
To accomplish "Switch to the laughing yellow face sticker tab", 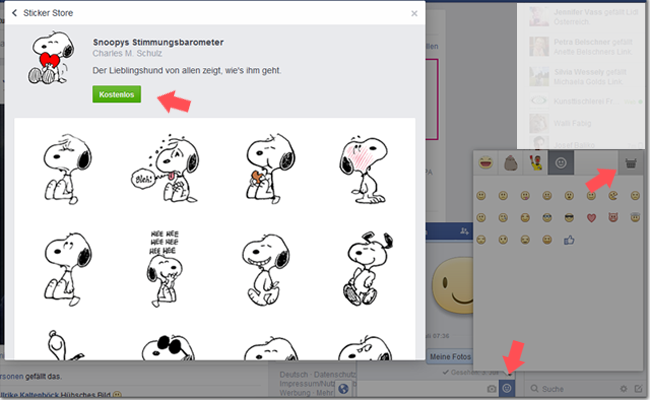I will pos(485,162).
